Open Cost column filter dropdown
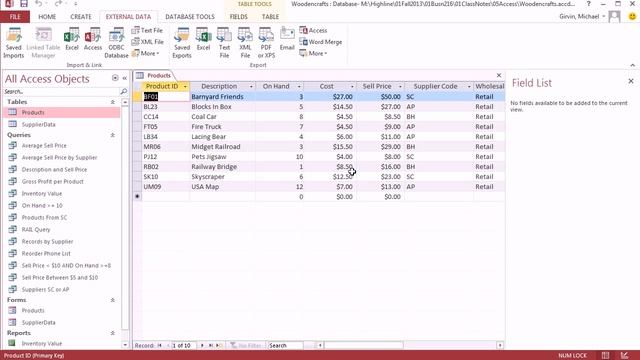 pos(352,87)
